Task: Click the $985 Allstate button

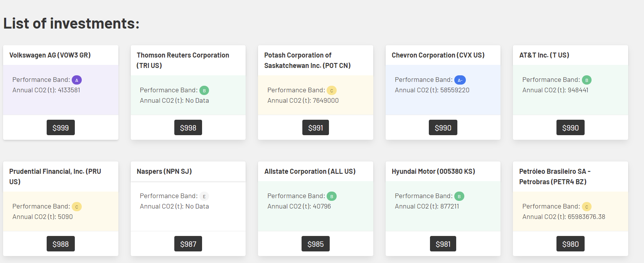Action: point(315,244)
